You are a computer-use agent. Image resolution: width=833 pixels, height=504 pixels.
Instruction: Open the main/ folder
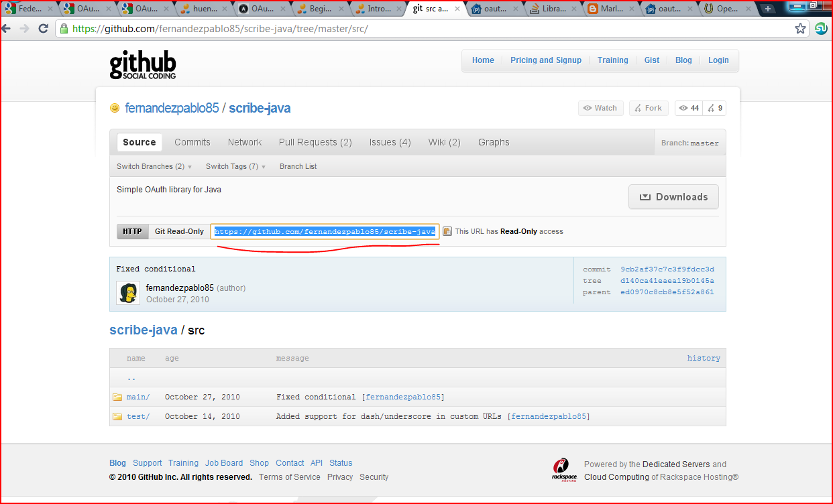tap(138, 397)
